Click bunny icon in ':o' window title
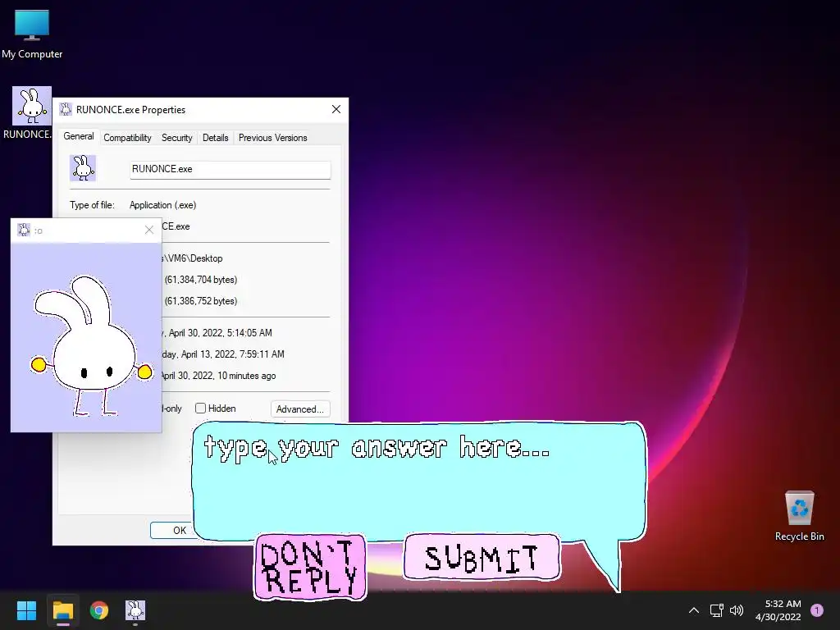This screenshot has width=840, height=630. pos(24,230)
